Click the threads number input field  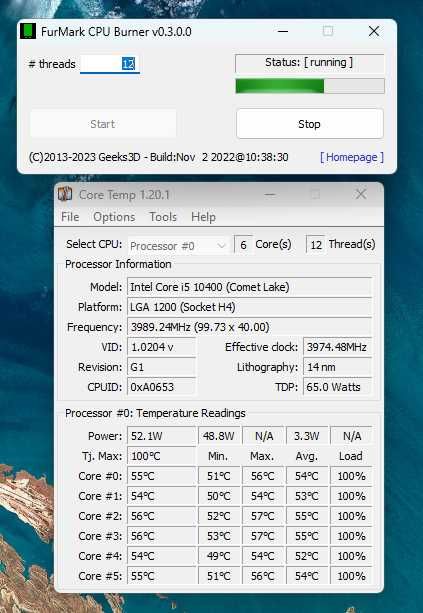point(110,64)
